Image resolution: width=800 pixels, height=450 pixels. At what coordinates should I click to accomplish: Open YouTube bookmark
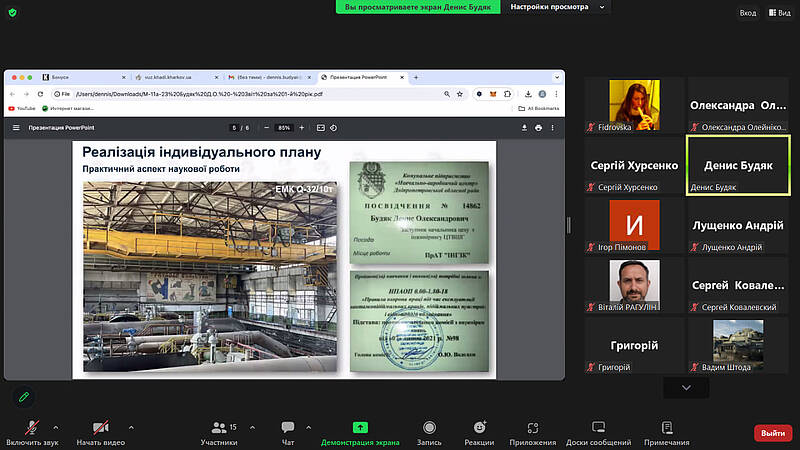(x=22, y=108)
